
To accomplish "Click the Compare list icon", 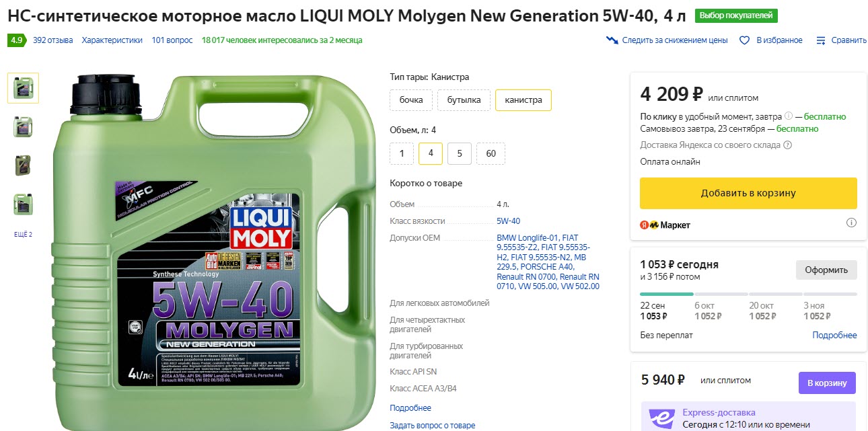I will 820,40.
